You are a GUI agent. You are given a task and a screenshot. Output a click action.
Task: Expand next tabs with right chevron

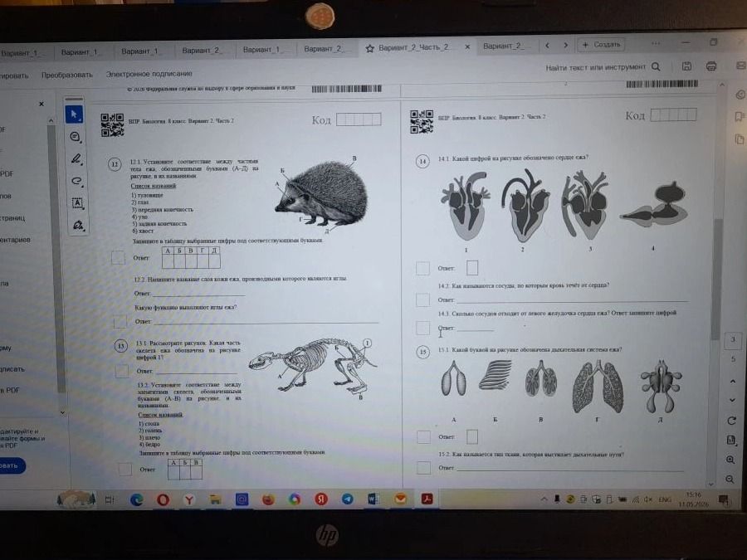(x=565, y=46)
